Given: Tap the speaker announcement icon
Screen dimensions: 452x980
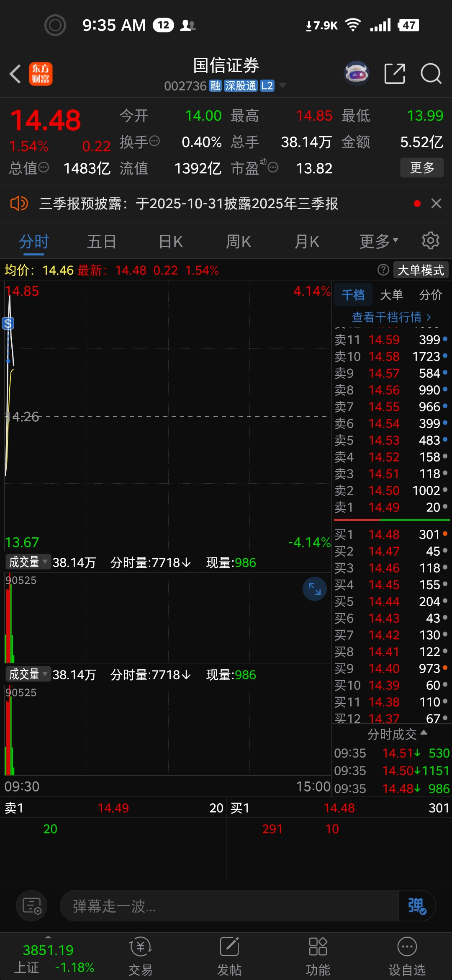Looking at the screenshot, I should pyautogui.click(x=19, y=204).
